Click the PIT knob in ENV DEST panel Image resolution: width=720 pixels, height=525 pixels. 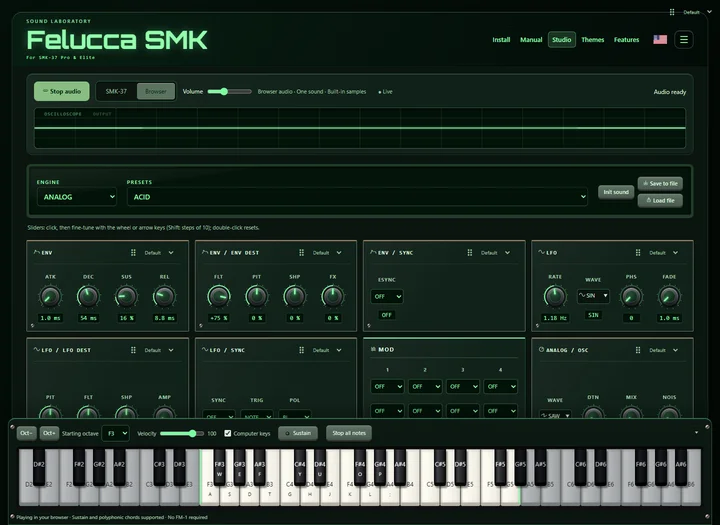[257, 297]
